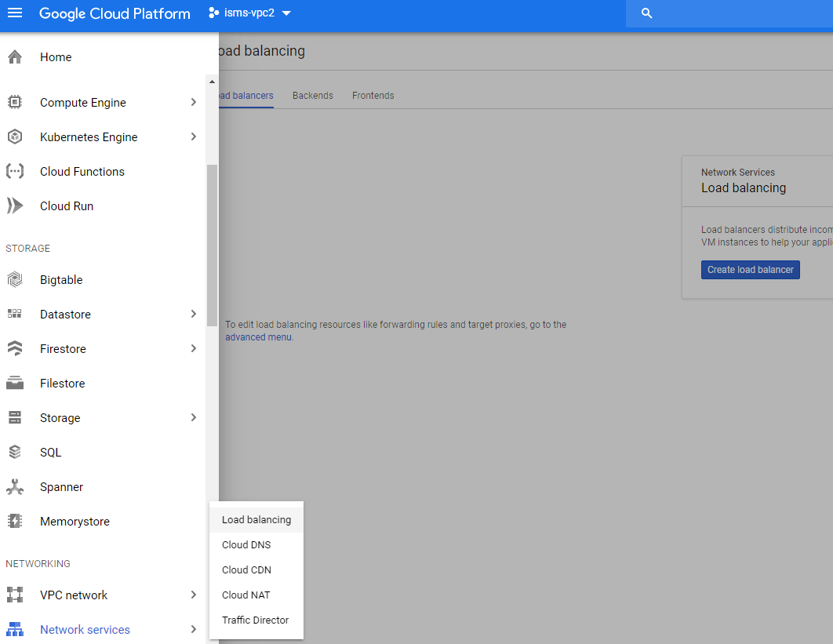The height and width of the screenshot is (644, 833).
Task: Open Compute Engine in the sidebar
Action: pyautogui.click(x=83, y=102)
